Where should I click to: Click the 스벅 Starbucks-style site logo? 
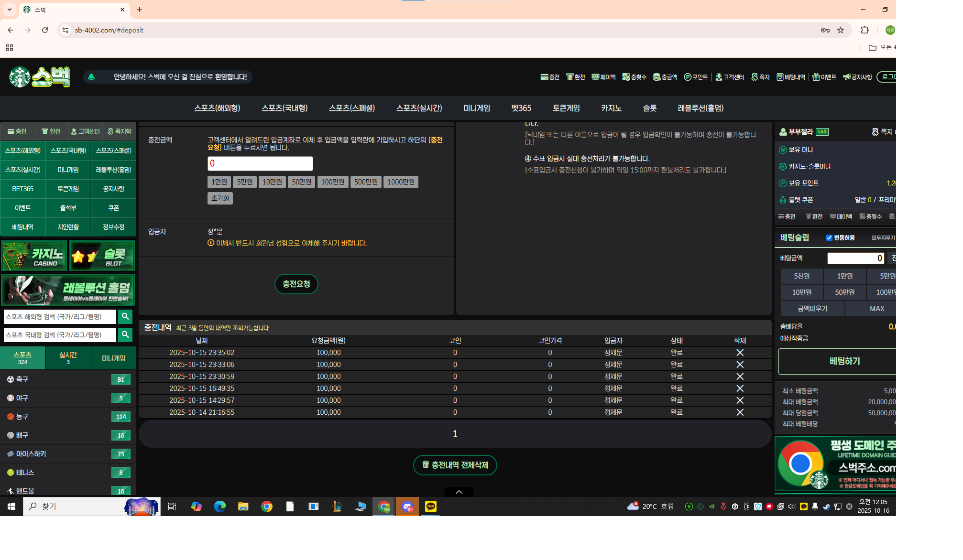[x=40, y=77]
